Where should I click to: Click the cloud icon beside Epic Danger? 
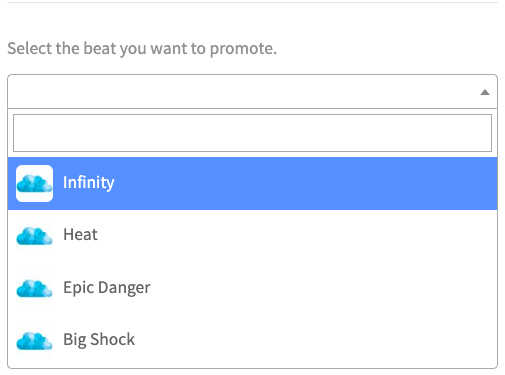click(34, 288)
